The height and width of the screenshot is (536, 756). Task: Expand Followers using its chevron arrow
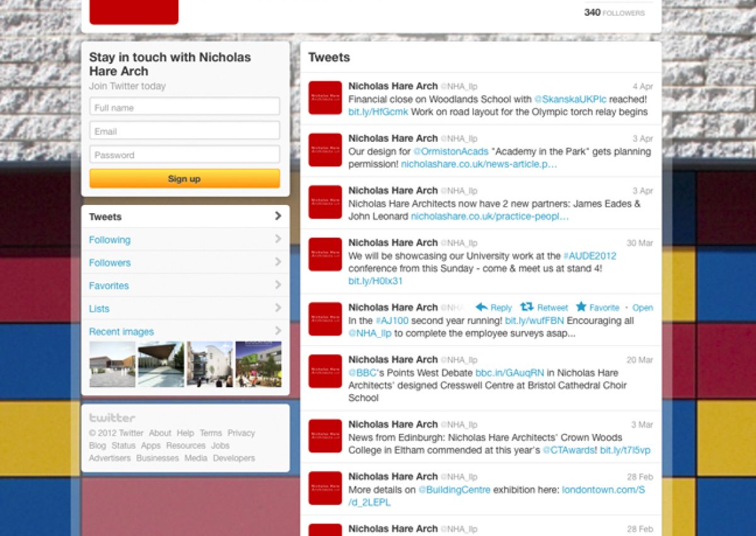(278, 262)
